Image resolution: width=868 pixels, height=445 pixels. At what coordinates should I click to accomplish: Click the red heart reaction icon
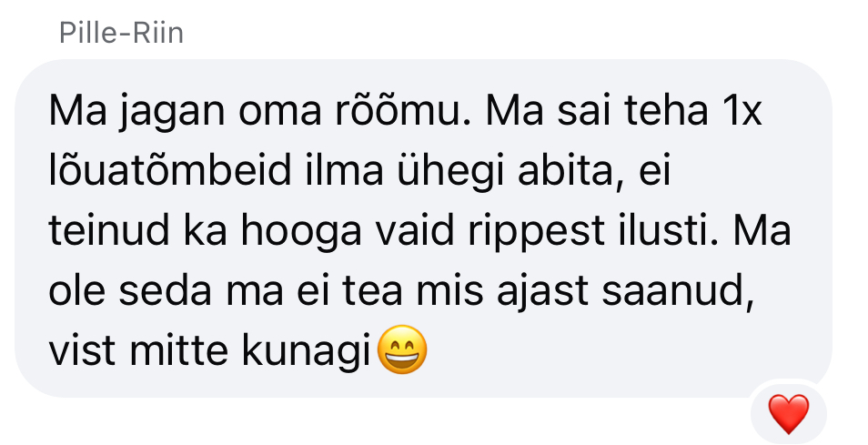pos(788,413)
